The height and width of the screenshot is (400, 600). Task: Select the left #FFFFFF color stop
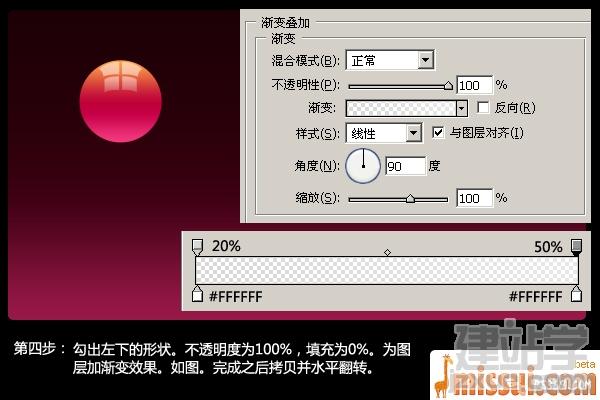tap(197, 294)
